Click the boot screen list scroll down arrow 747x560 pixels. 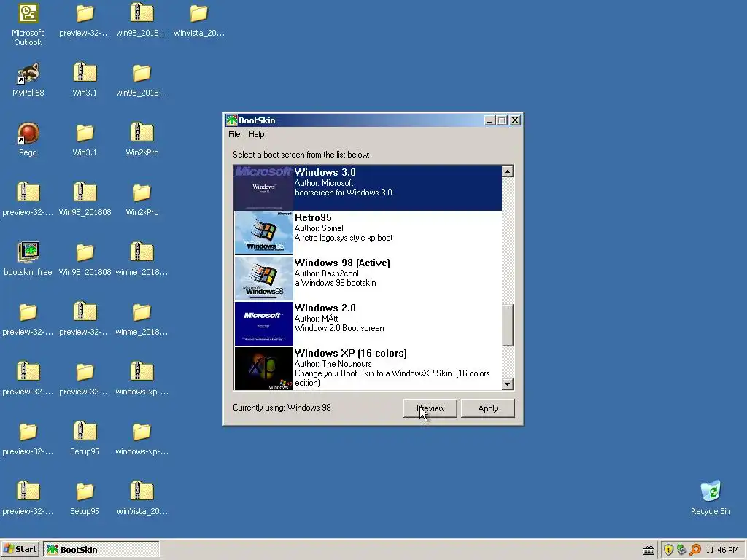click(508, 384)
